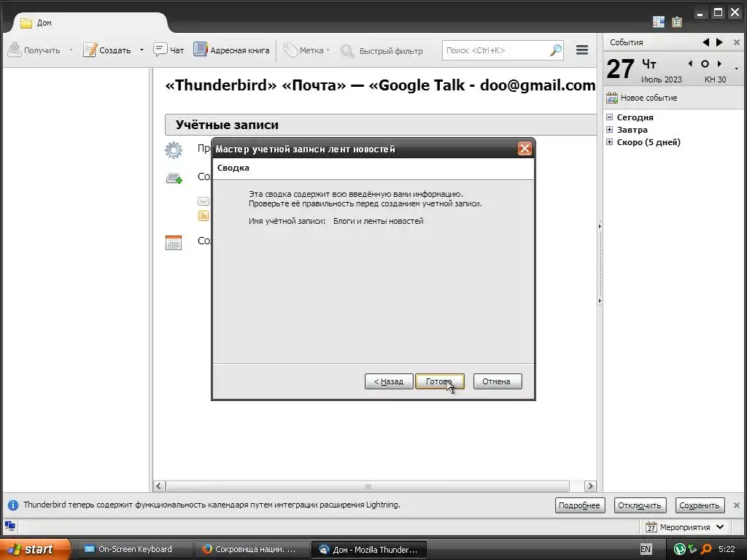
Task: Expand the Скоро (5 дней) section
Action: pos(609,142)
